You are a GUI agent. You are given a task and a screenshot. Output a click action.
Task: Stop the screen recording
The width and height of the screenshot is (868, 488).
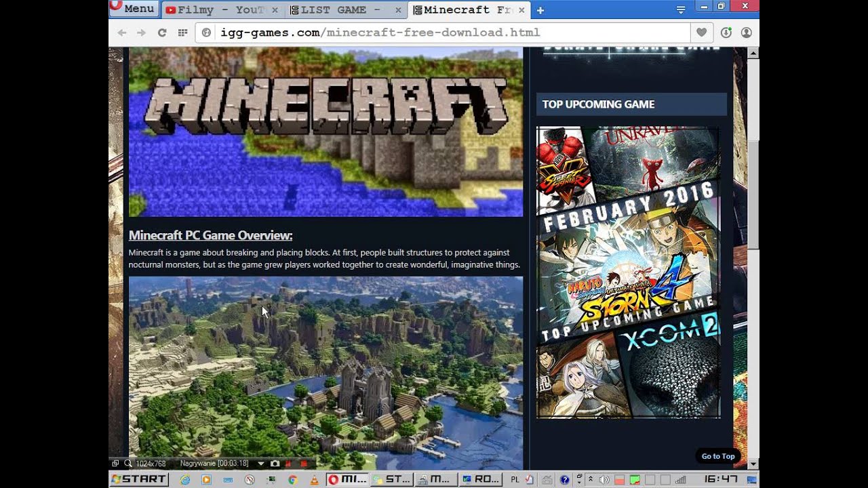[x=303, y=464]
